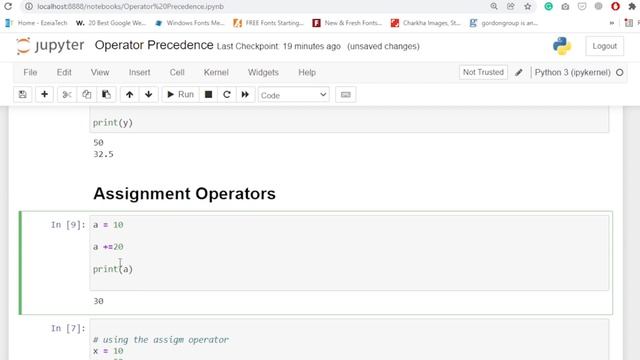640x360 pixels.
Task: Click the code line a +=20
Action: point(108,247)
